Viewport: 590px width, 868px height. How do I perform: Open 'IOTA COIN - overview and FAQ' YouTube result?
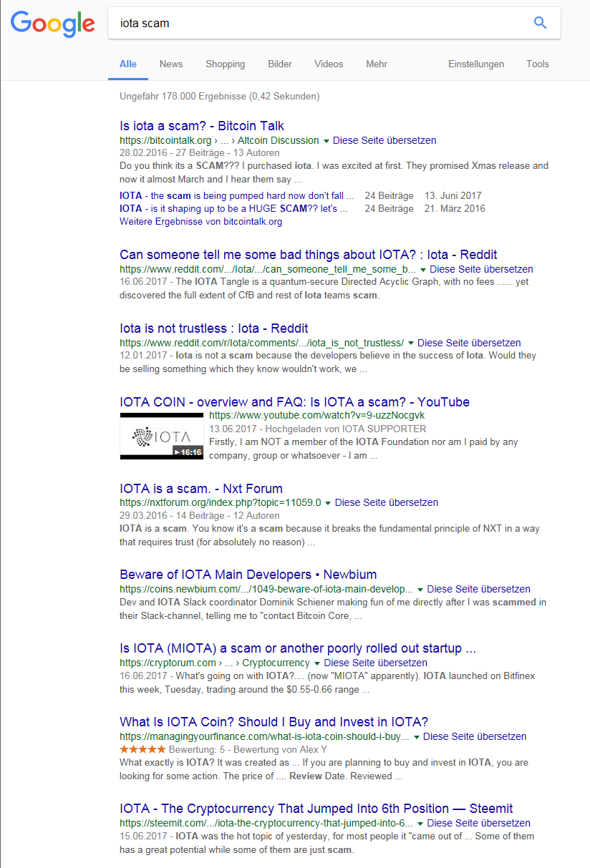[x=295, y=402]
